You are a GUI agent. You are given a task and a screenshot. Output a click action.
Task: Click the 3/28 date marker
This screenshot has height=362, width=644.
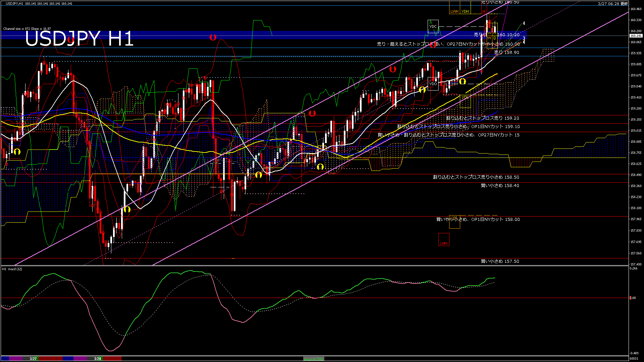click(x=98, y=359)
